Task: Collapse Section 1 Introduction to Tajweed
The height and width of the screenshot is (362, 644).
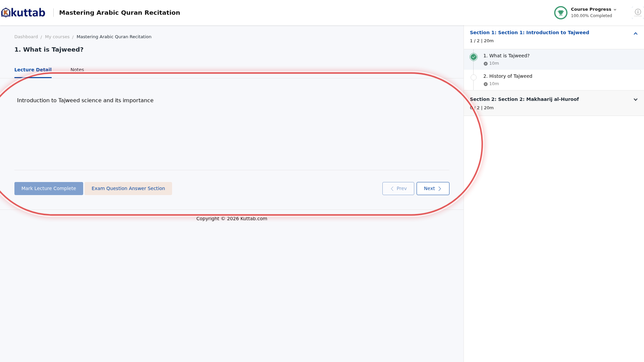Action: [x=635, y=34]
